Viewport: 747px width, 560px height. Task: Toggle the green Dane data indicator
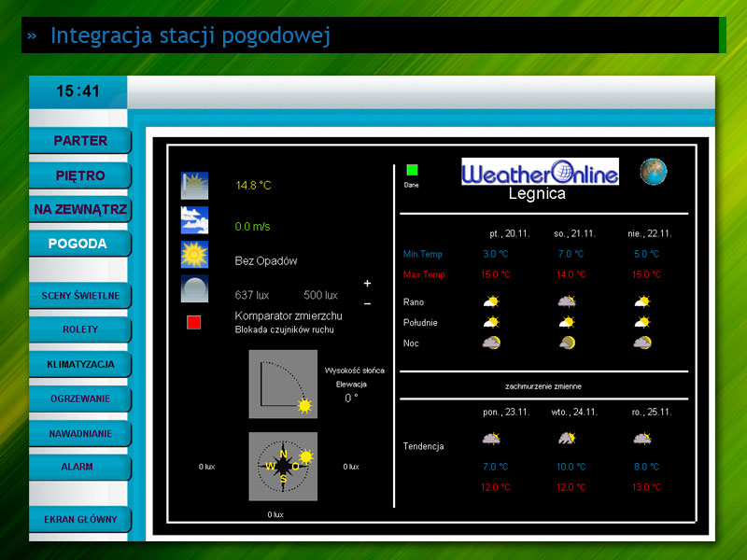(x=412, y=170)
